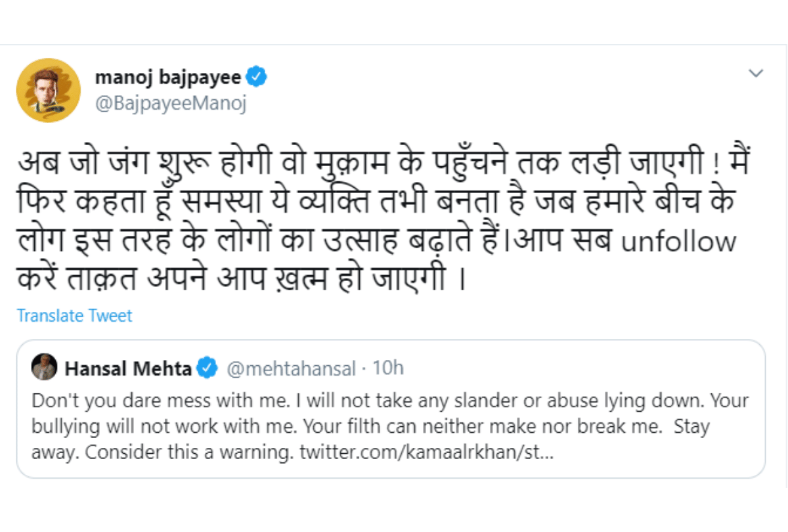
Task: Select manoj bajpayee's display name
Action: tap(169, 76)
